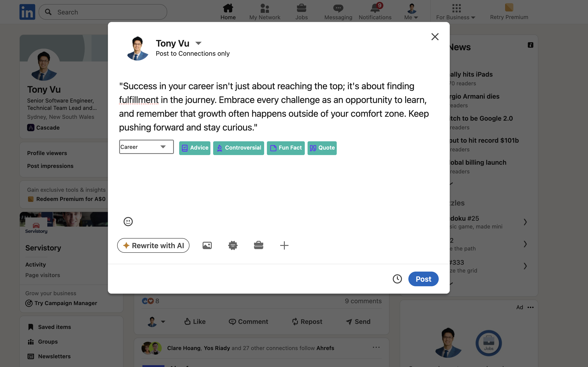Click the LinkedIn logo
The height and width of the screenshot is (367, 588).
click(27, 12)
